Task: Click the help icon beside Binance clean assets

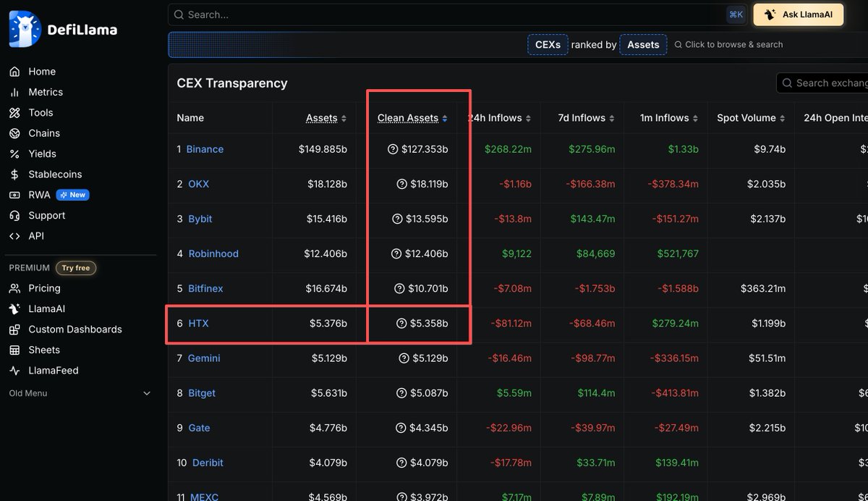Action: pos(393,149)
